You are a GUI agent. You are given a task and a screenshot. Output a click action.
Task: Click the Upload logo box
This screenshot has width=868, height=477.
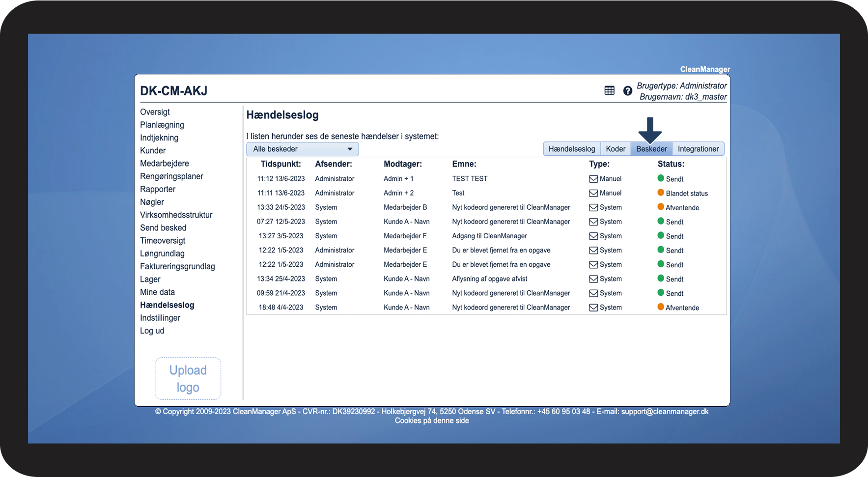(x=188, y=379)
